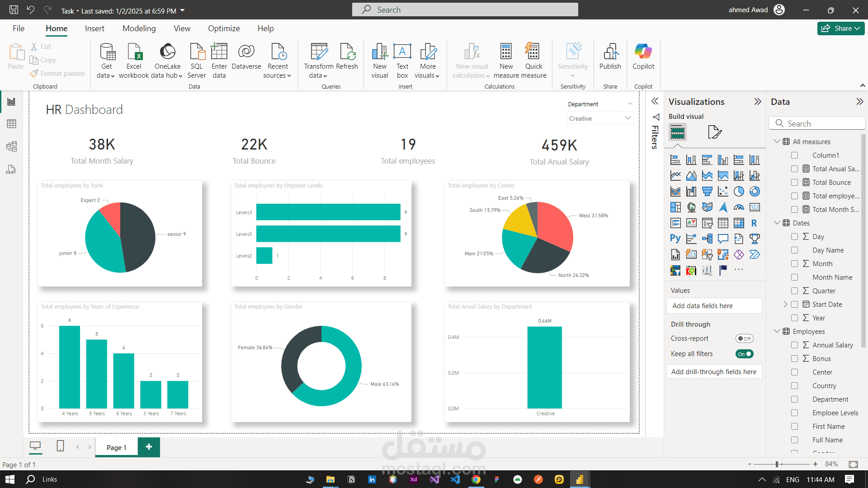Screen dimensions: 868x488
Task: Switch to the Optimize tab
Action: [x=224, y=28]
